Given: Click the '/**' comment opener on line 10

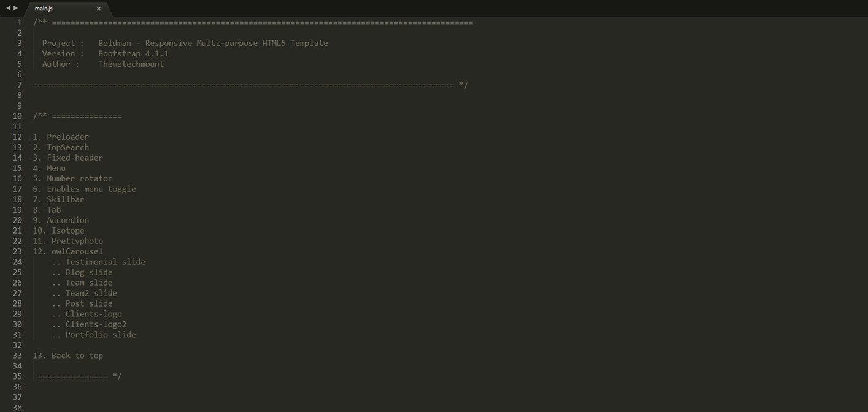Looking at the screenshot, I should pos(40,116).
